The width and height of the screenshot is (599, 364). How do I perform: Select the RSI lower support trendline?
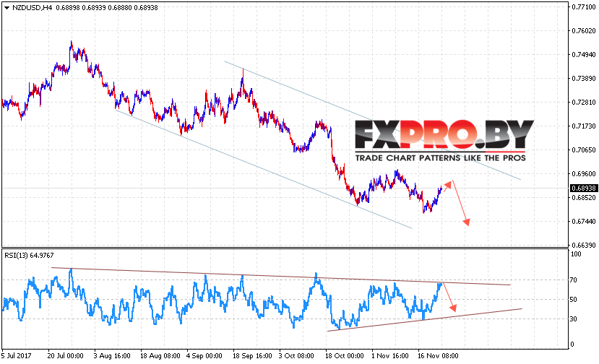coord(424,320)
